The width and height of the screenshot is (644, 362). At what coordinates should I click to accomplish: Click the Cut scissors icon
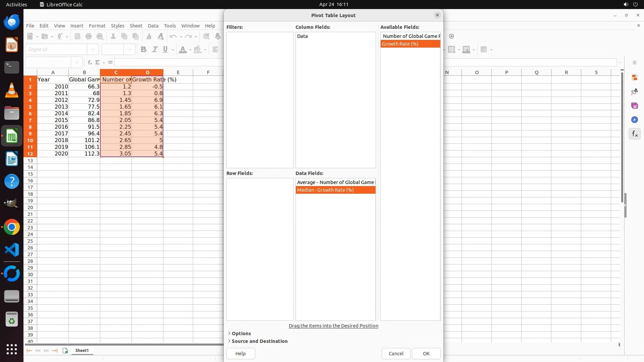[x=113, y=36]
